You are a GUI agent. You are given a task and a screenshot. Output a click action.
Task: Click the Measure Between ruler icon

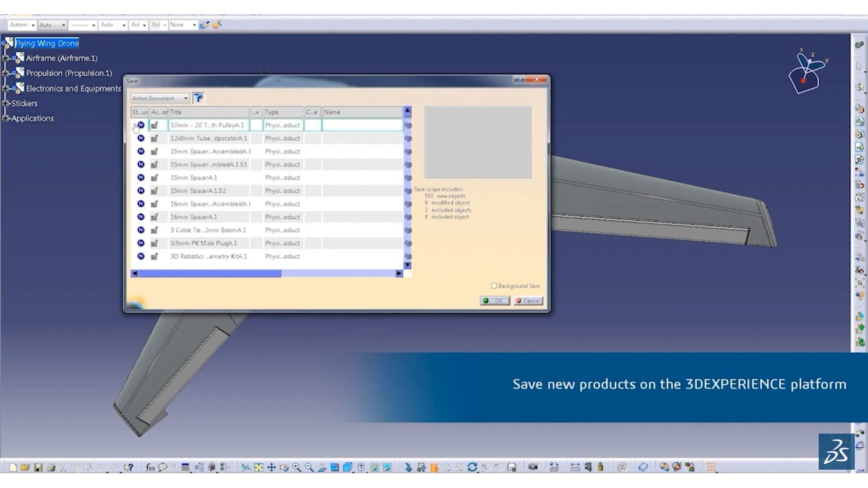575,467
